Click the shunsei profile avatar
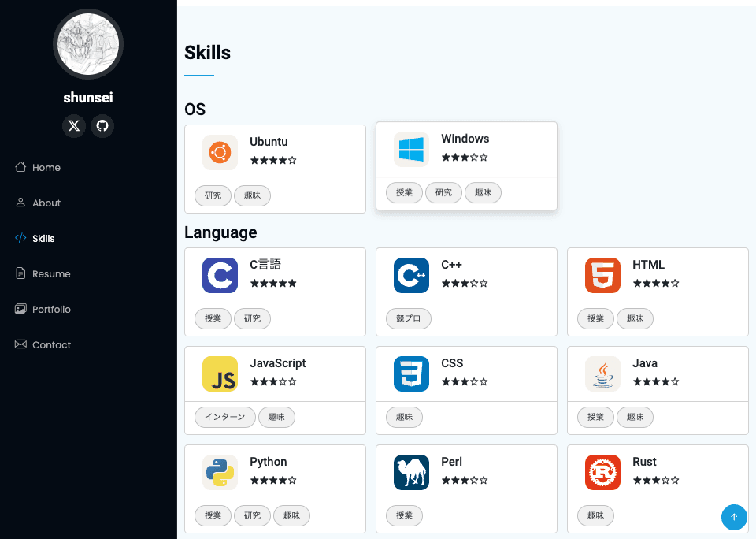Screen dimensions: 756x539 point(88,44)
